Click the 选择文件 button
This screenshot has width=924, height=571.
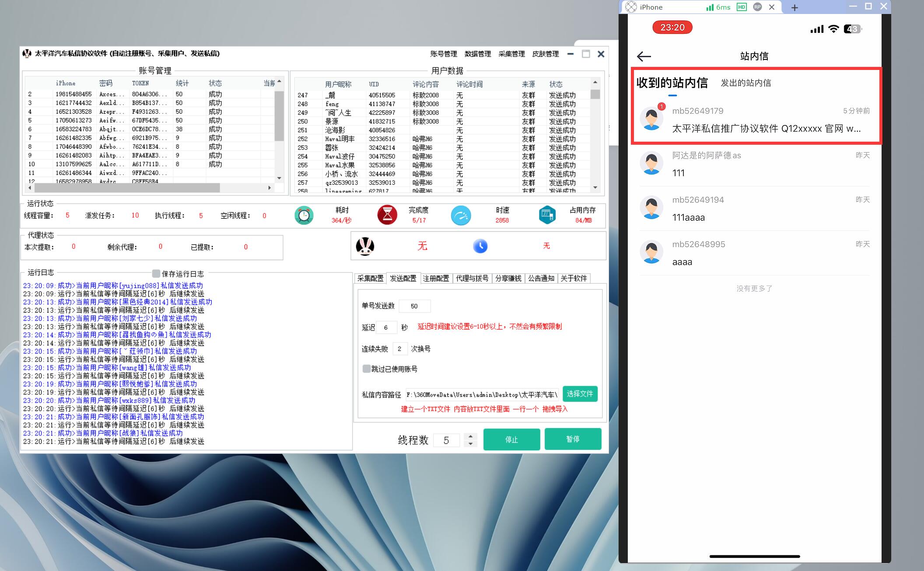tap(580, 394)
